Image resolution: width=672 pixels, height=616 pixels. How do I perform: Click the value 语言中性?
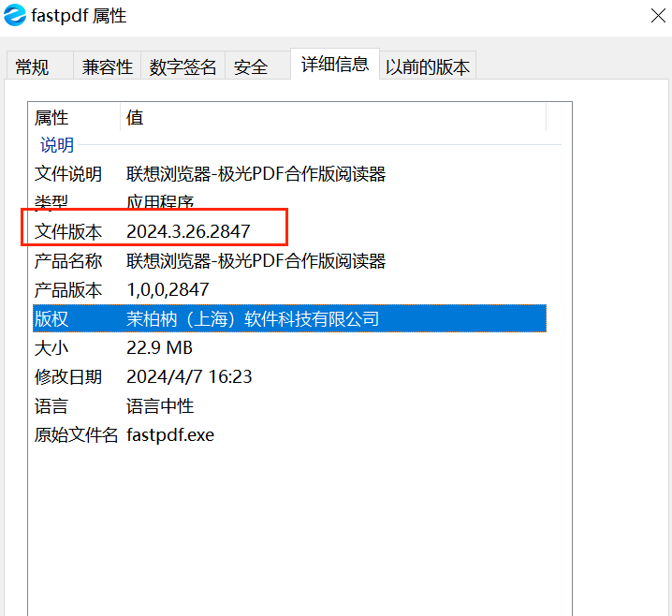point(160,406)
